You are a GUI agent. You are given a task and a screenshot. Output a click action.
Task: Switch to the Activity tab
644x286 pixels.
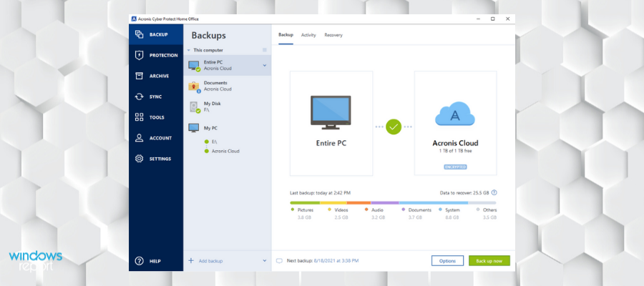click(308, 35)
